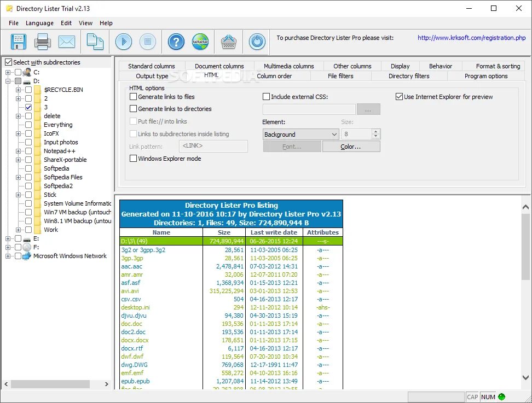Uncheck Use Internet Explorer for preview
This screenshot has height=403, width=532.
pos(399,97)
